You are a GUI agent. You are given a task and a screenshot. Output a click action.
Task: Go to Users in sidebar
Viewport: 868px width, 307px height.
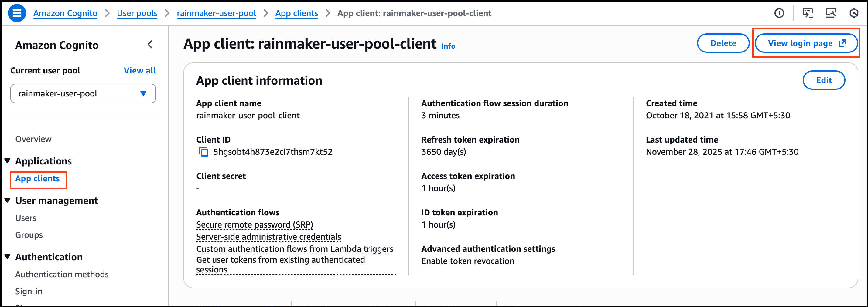coord(26,218)
